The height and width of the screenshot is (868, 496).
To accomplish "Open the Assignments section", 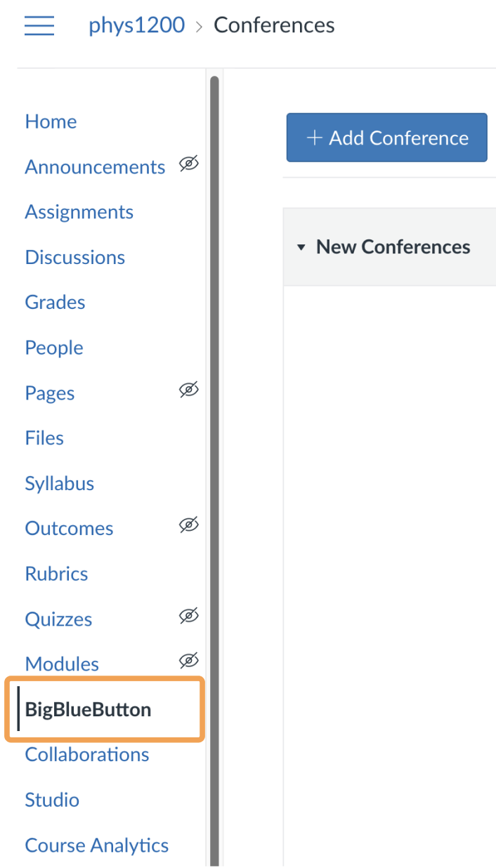I will click(x=79, y=211).
